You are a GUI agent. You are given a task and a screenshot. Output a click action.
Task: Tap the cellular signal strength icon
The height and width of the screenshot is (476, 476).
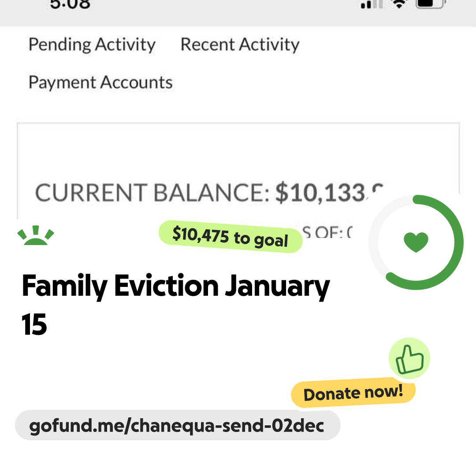(372, 4)
